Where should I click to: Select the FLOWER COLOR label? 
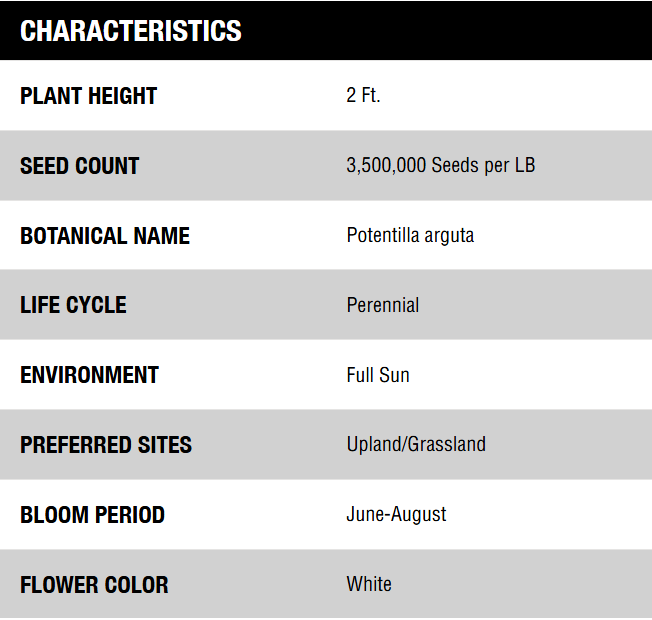94,585
